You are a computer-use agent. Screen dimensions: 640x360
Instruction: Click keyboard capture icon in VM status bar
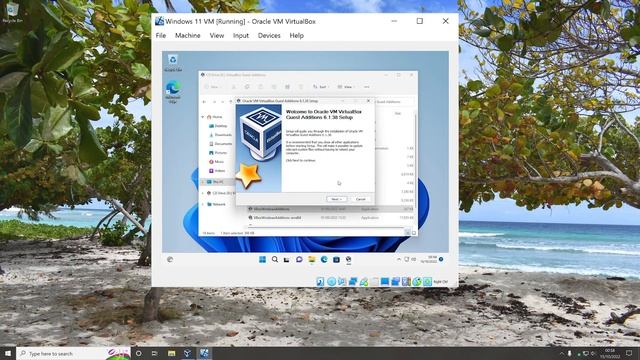tap(427, 282)
